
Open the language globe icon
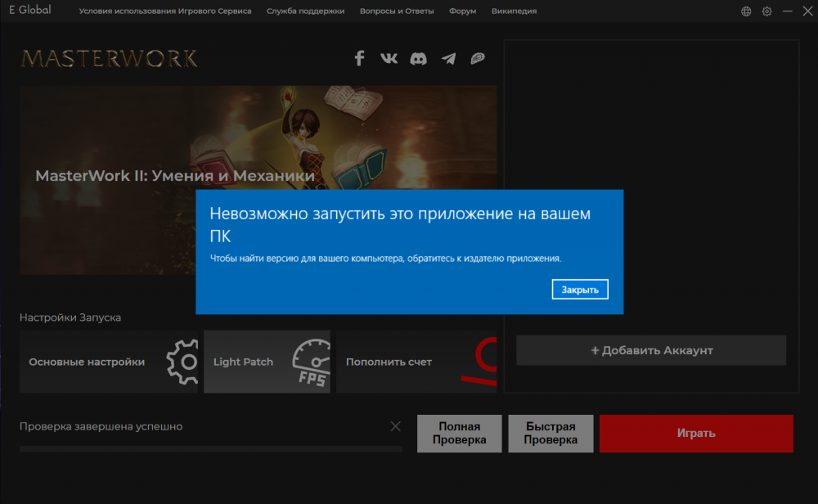[746, 11]
